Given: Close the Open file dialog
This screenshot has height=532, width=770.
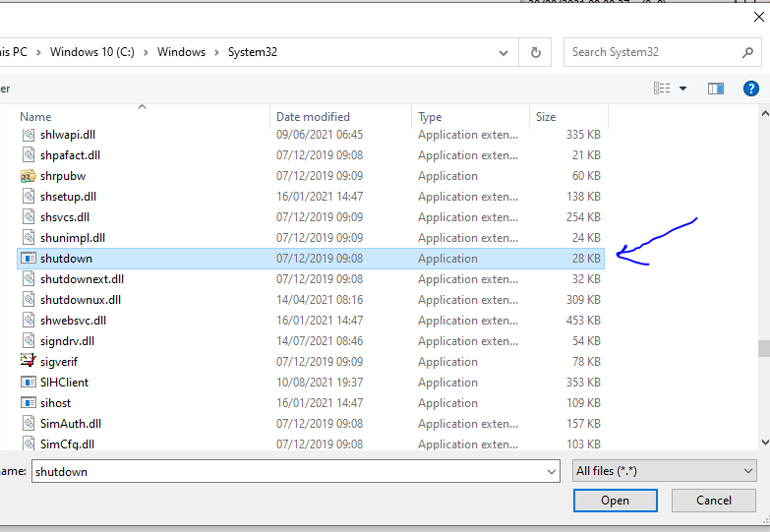Looking at the screenshot, I should click(x=759, y=17).
